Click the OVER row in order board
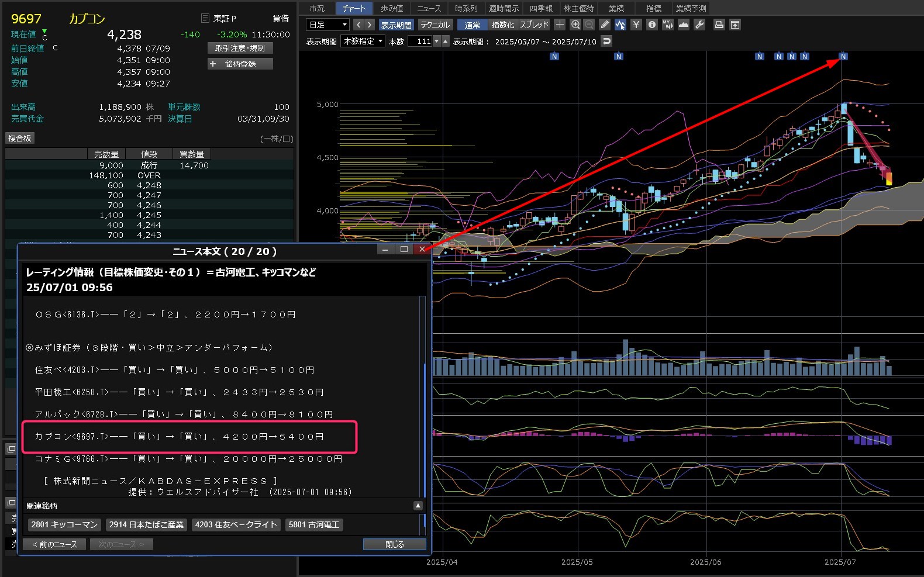The image size is (924, 577). (149, 175)
